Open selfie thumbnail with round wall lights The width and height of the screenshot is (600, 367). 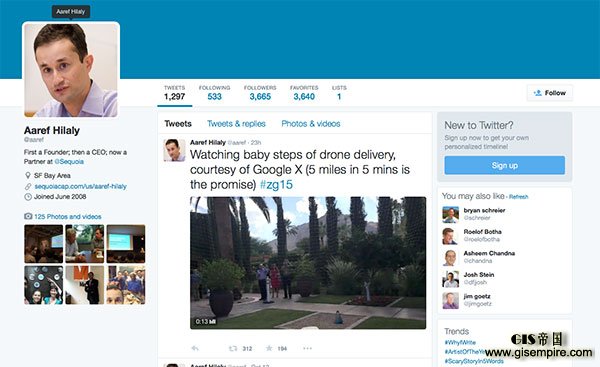(x=44, y=285)
